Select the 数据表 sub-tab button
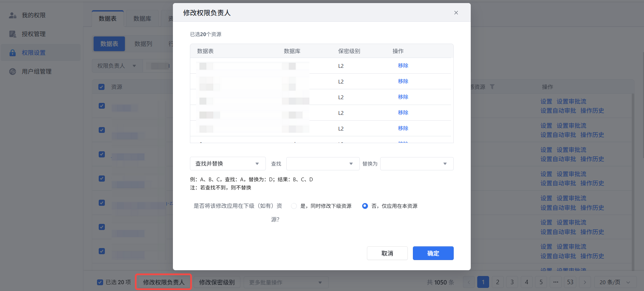Screen dimensions: 644x291 point(109,44)
